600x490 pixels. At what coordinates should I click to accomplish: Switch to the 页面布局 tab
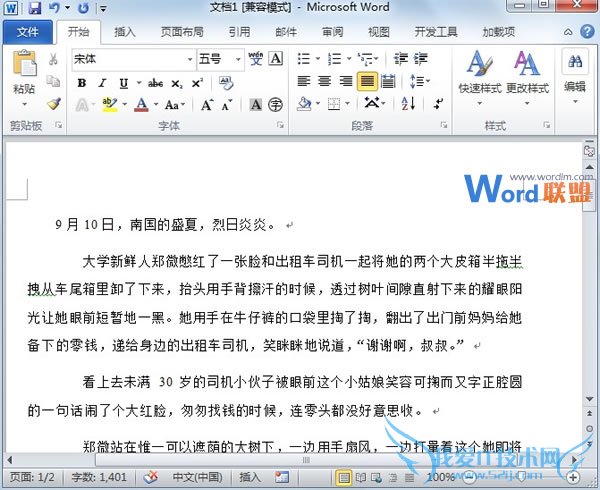point(182,32)
